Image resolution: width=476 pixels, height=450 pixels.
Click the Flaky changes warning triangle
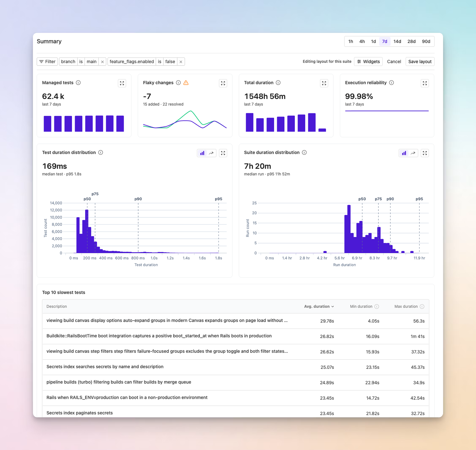(186, 82)
